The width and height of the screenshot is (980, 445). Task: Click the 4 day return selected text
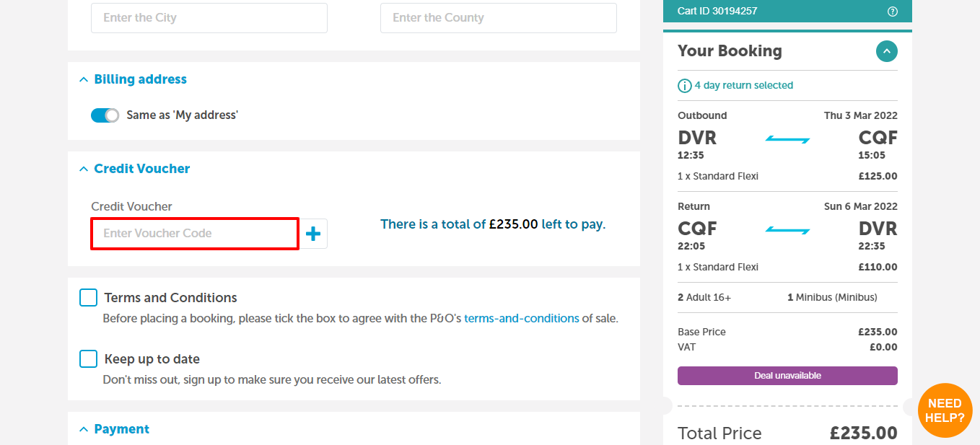coord(743,86)
